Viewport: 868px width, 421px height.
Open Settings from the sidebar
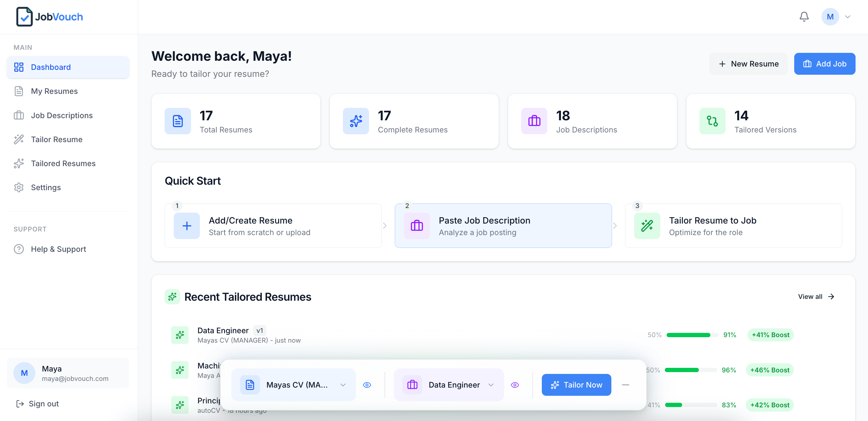pos(46,187)
